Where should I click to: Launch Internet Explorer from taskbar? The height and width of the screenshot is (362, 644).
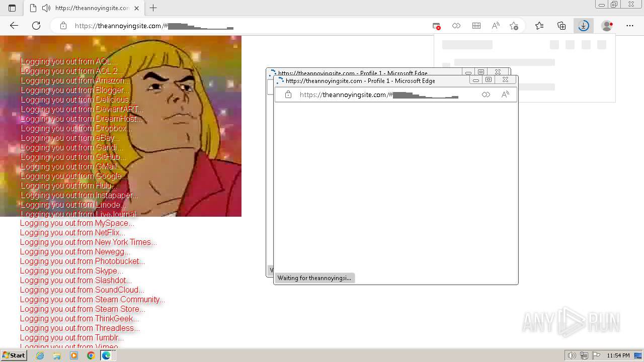(x=40, y=355)
